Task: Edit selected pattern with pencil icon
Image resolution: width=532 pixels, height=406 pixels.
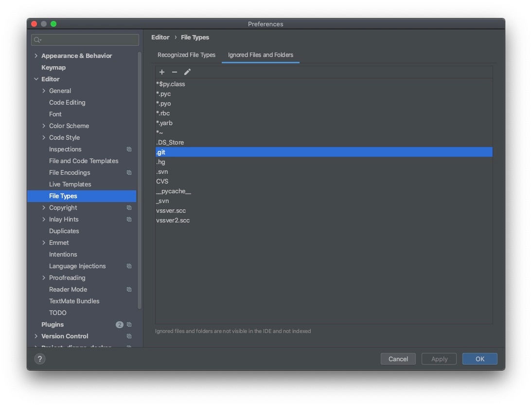Action: tap(187, 72)
